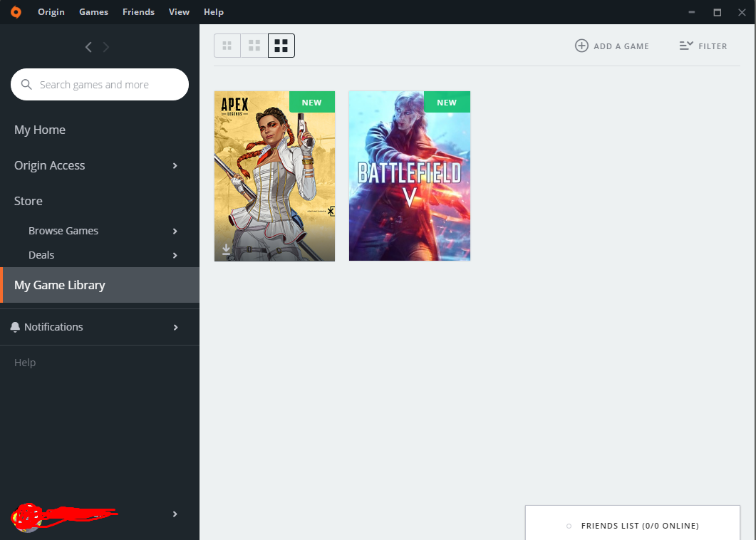The image size is (756, 540).
Task: Maximize the Origin window
Action: pos(718,12)
